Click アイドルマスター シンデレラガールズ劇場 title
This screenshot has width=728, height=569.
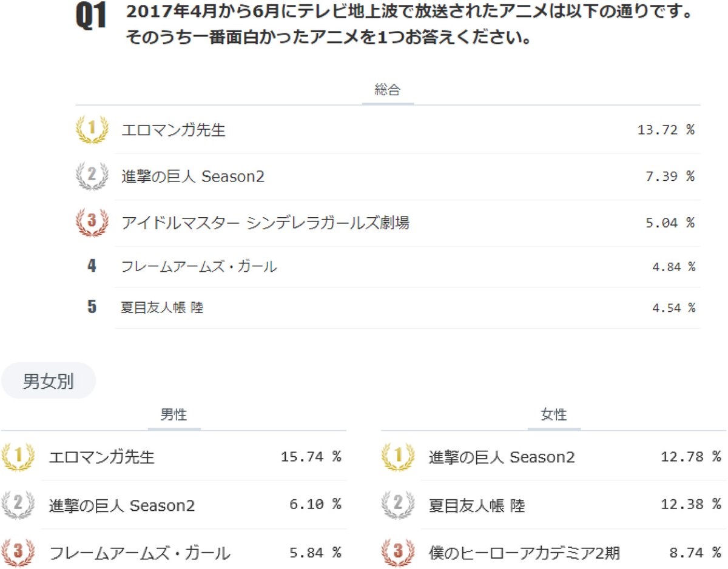tap(265, 223)
